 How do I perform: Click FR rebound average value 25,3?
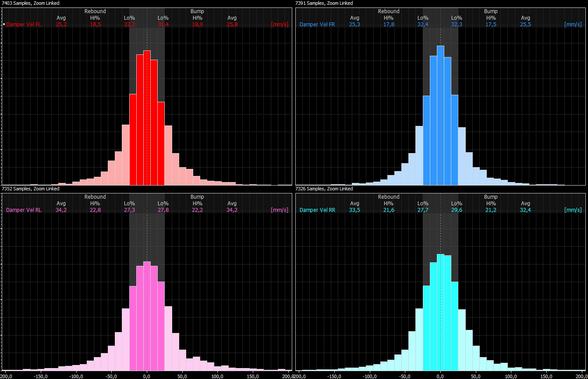point(355,25)
